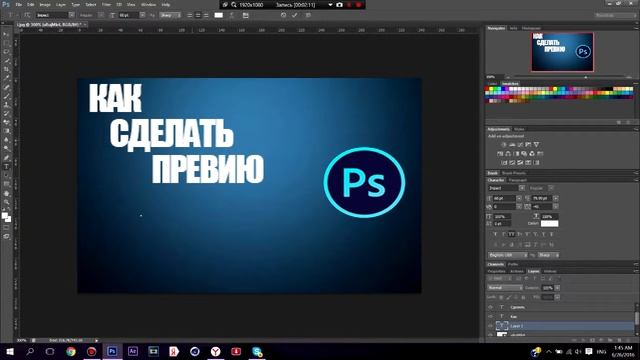Select the Lasso tool
640x360 pixels.
[x=7, y=52]
